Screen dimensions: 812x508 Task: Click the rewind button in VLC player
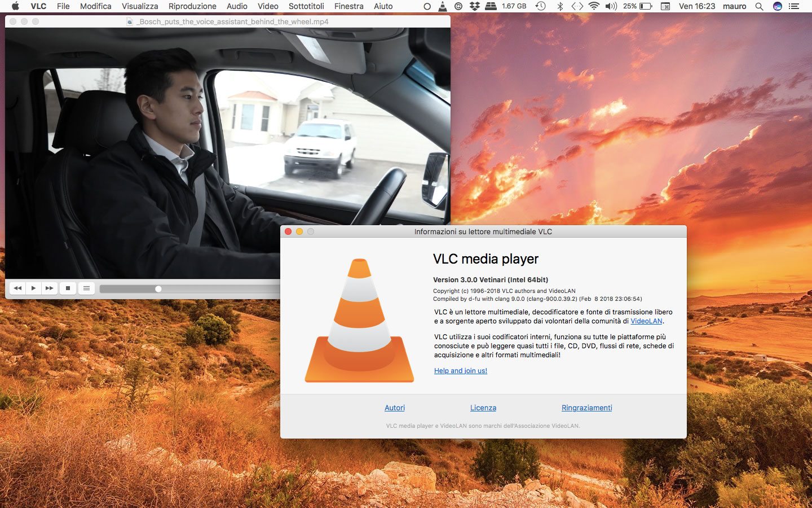17,288
